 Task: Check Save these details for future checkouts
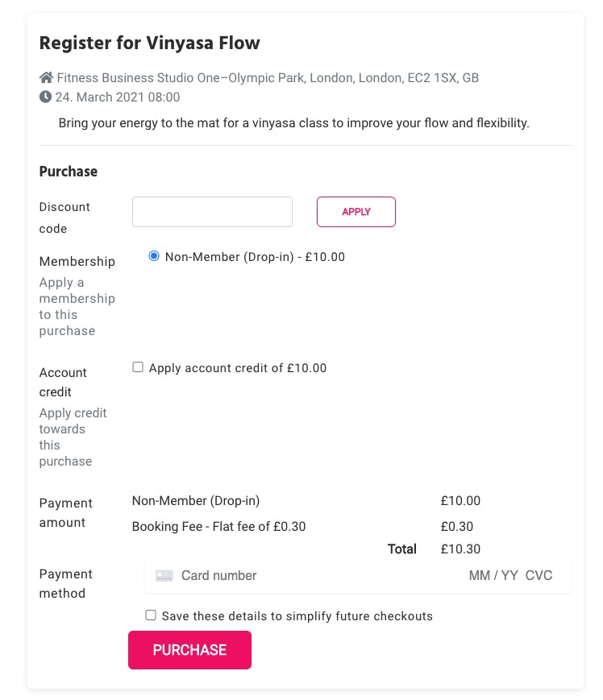coord(151,615)
